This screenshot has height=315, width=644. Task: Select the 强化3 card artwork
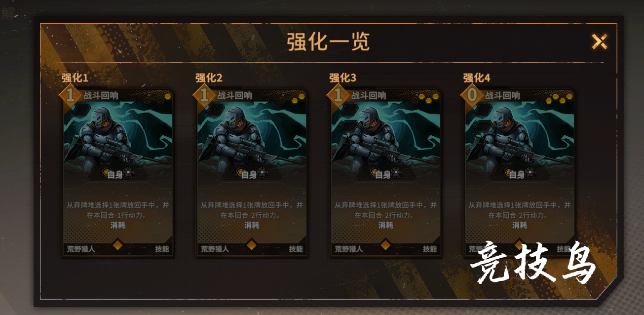386,133
